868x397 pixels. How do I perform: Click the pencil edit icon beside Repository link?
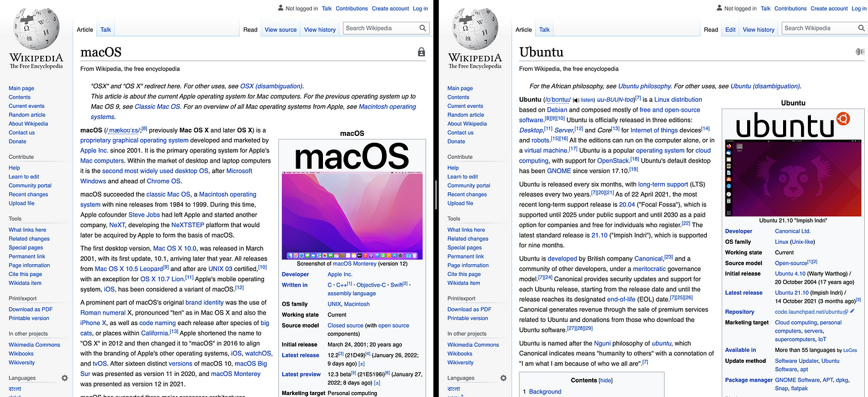point(852,311)
